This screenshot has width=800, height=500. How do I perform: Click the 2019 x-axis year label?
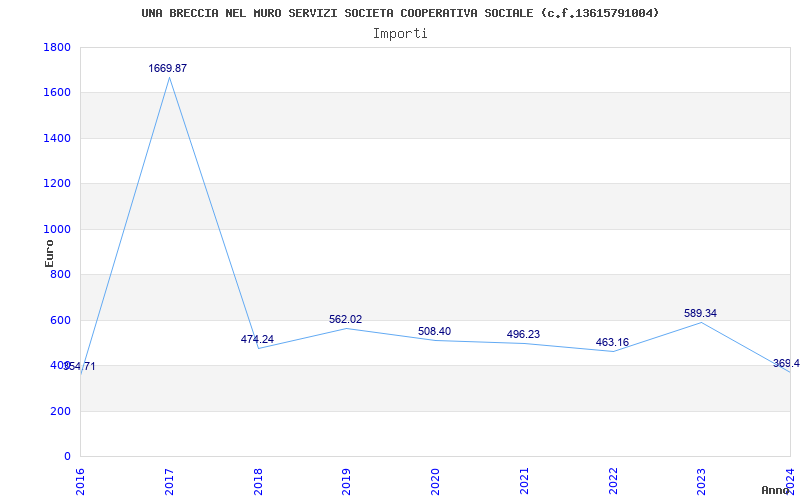tap(346, 482)
